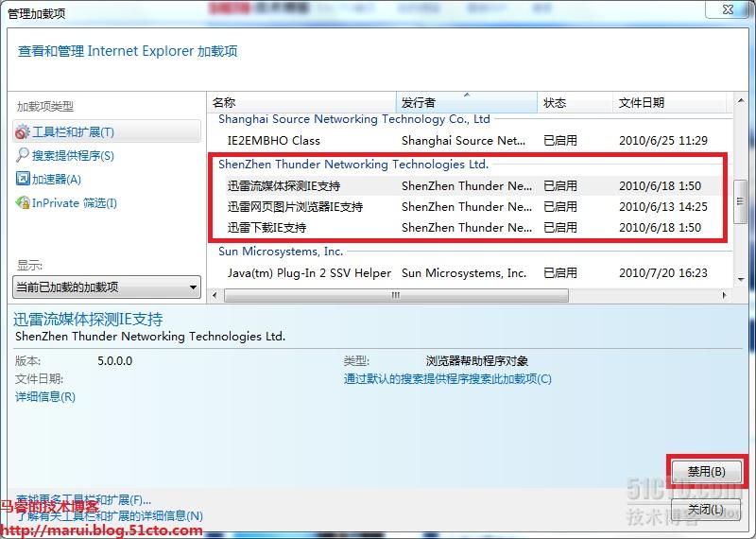This screenshot has height=539, width=756.
Task: Click the 2010/6/25 11:29 file date cell
Action: coord(663,140)
